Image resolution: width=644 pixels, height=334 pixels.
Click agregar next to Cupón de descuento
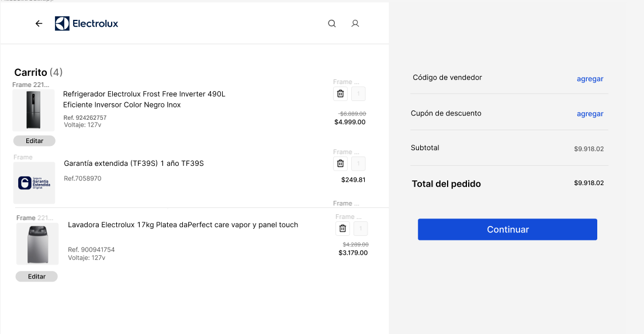click(x=590, y=114)
